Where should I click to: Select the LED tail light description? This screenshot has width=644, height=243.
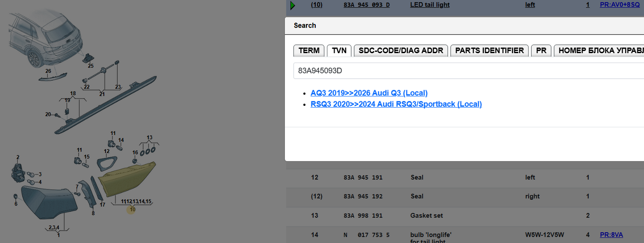[x=430, y=5]
